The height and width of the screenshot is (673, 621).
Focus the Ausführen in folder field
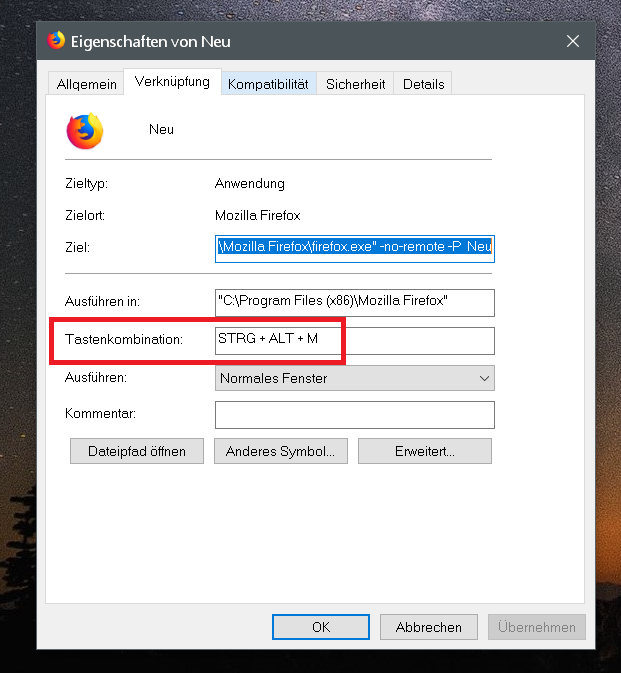tap(354, 302)
